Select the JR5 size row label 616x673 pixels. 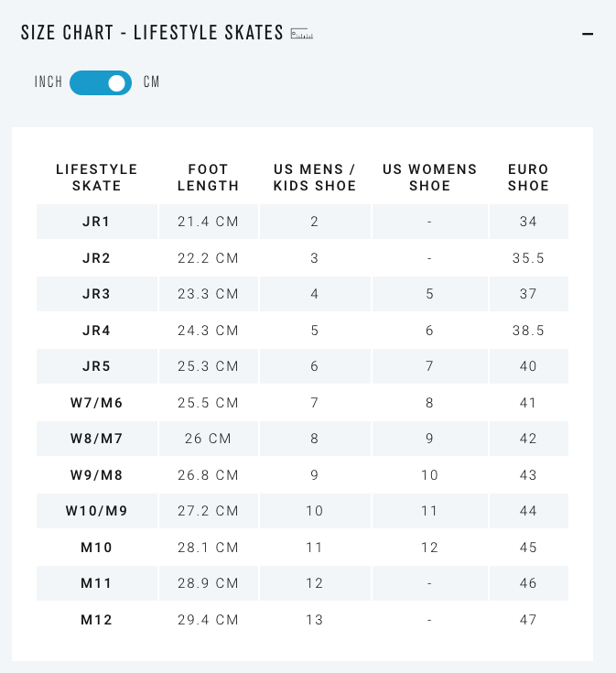point(96,366)
